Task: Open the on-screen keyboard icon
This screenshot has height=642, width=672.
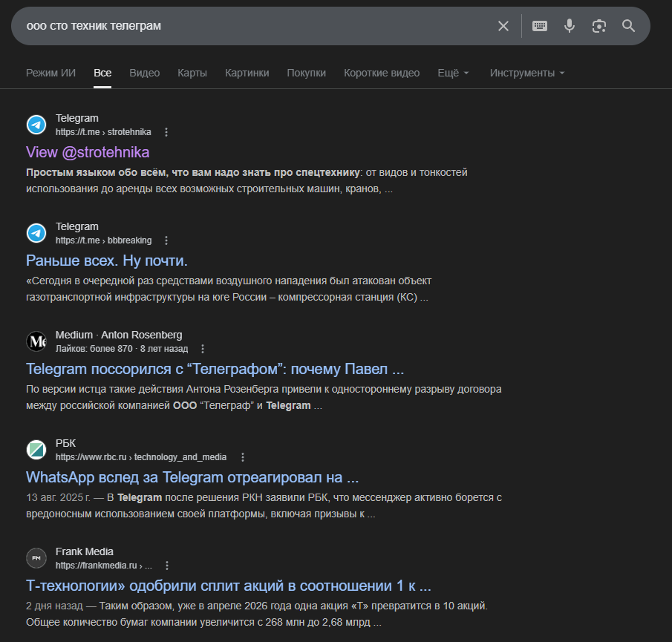Action: [539, 26]
